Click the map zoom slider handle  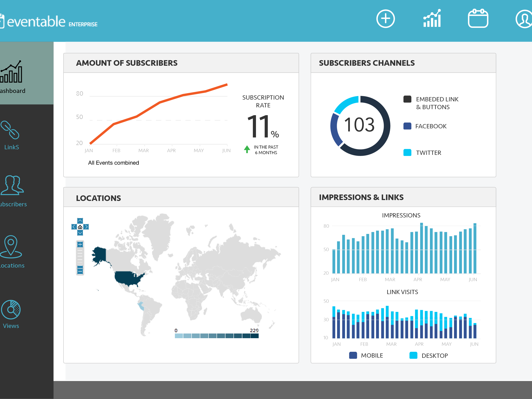(x=80, y=267)
